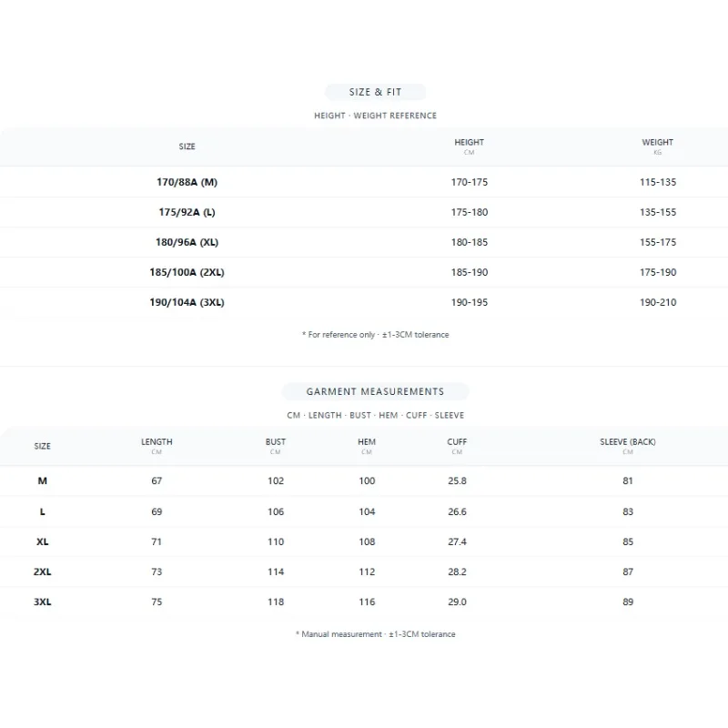The width and height of the screenshot is (728, 728).
Task: Click the HEM column header in garment table
Action: pyautogui.click(x=367, y=442)
